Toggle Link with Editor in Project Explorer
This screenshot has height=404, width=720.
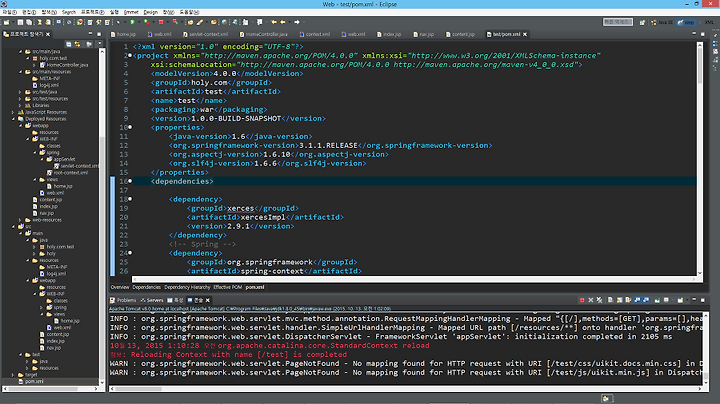[77, 44]
